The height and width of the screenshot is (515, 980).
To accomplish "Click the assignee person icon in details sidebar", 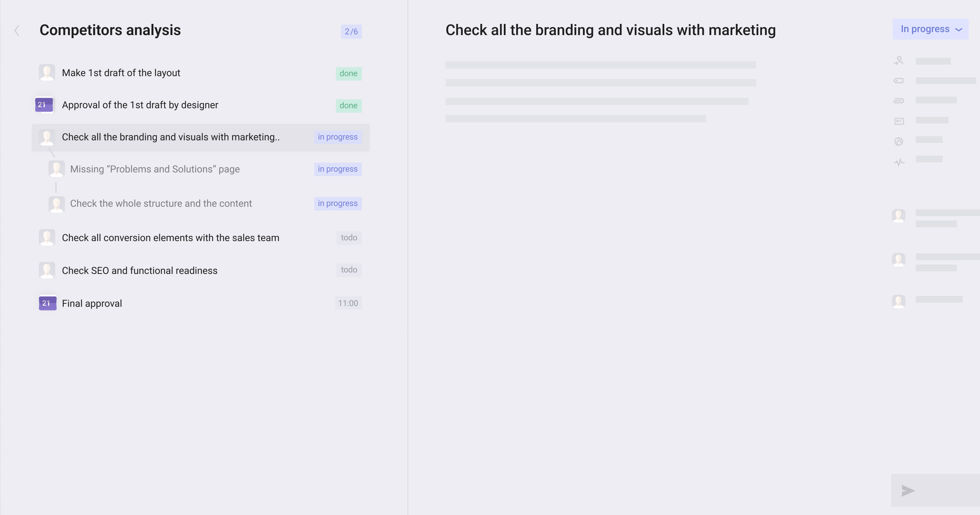I will click(x=899, y=60).
